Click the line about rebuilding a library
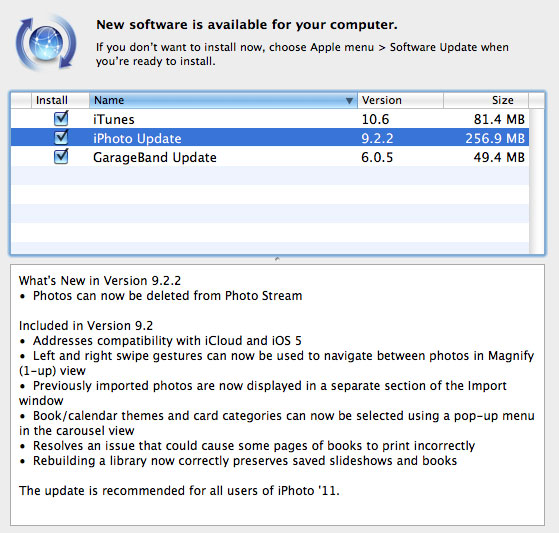559x533 pixels. pyautogui.click(x=238, y=461)
